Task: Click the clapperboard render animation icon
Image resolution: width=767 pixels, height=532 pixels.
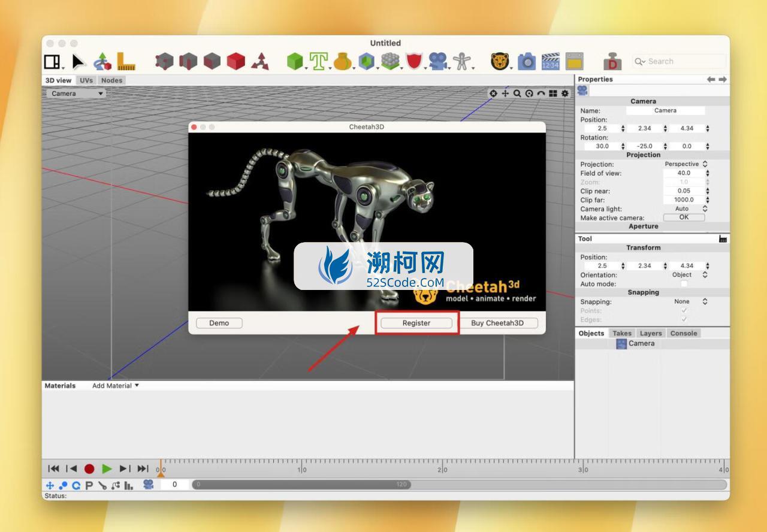Action: [x=550, y=61]
